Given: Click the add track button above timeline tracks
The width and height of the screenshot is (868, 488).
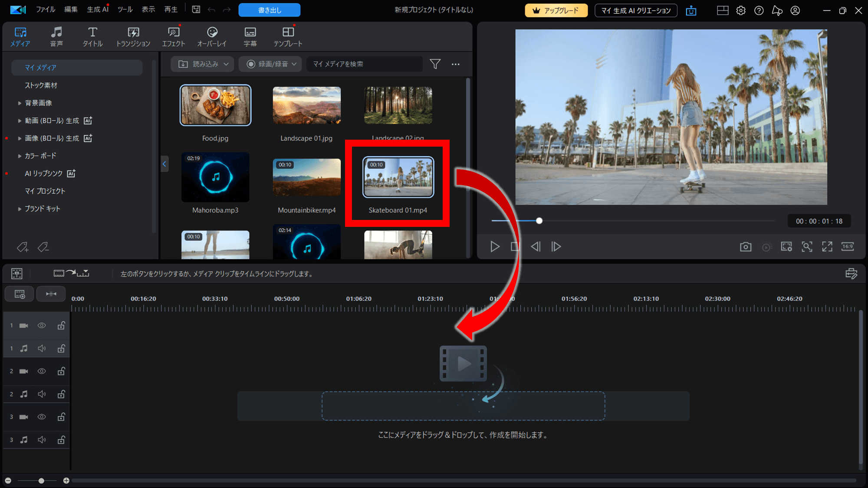Looking at the screenshot, I should pos(20,294).
